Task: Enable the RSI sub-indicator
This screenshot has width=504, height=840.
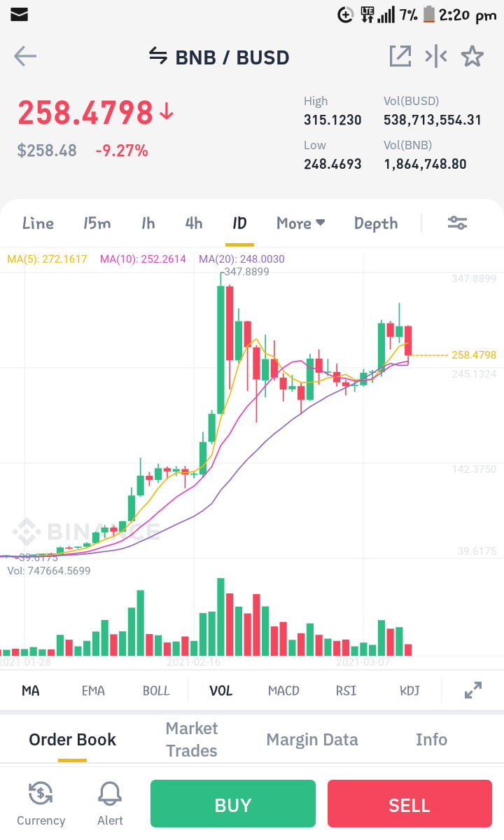Action: pos(346,691)
